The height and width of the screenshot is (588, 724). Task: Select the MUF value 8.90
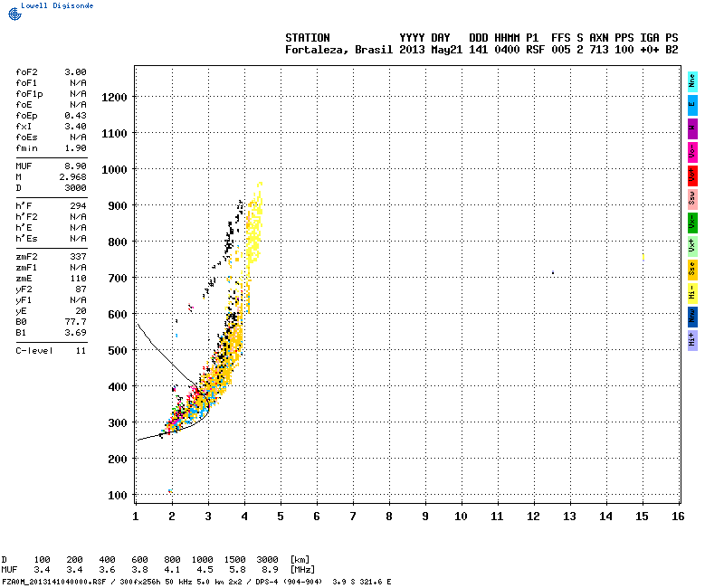pos(75,166)
